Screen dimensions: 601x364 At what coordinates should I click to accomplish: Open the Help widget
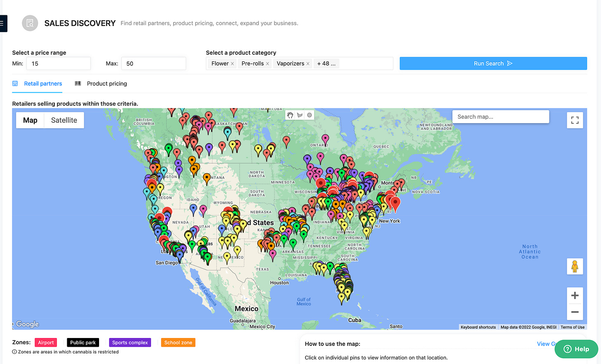(x=576, y=349)
